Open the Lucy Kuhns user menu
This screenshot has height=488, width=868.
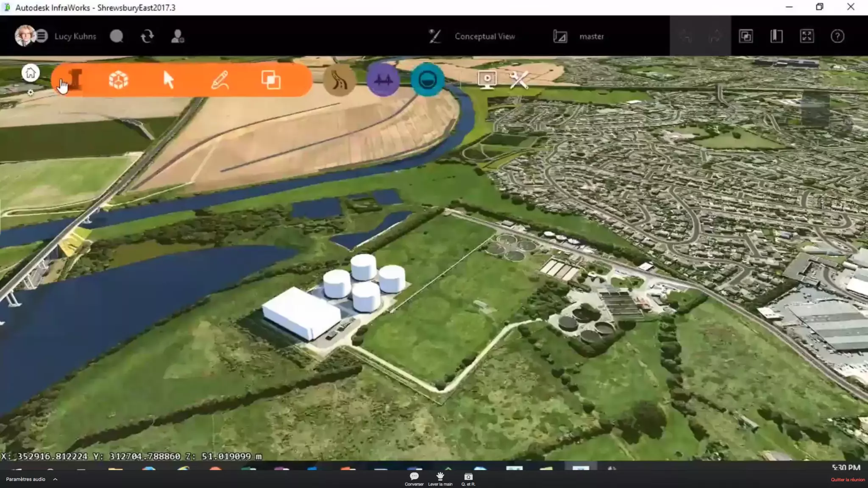[x=75, y=36]
